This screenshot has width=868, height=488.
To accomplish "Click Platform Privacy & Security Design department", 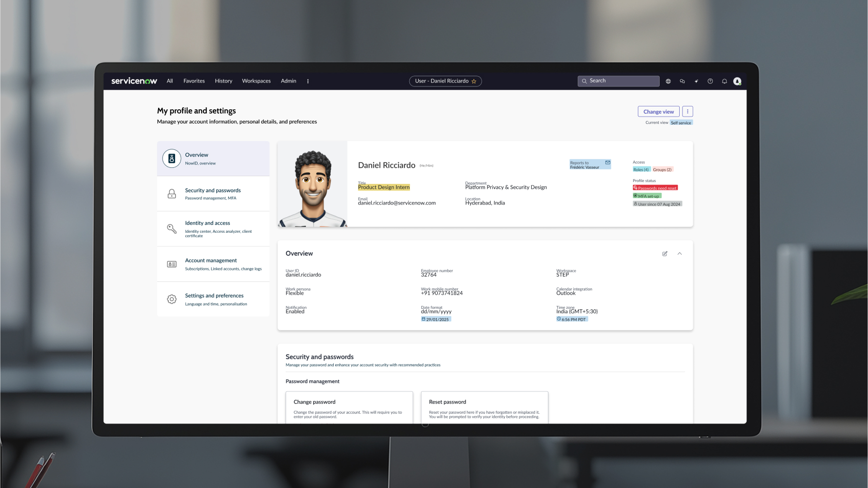I will pos(506,187).
